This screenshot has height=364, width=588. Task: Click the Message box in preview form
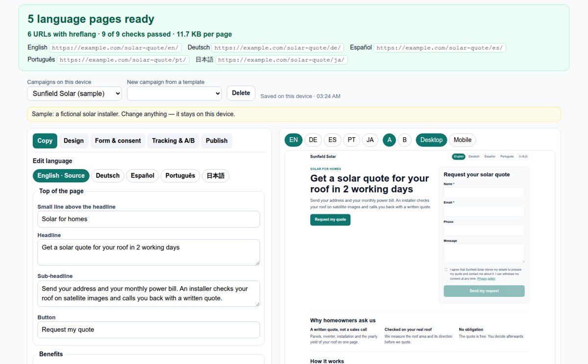pyautogui.click(x=484, y=253)
